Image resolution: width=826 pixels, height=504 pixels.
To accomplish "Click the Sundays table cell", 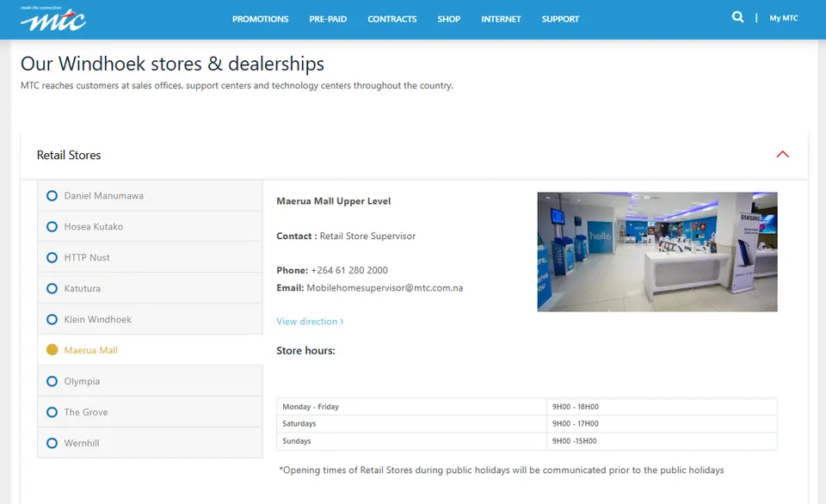I will [x=411, y=441].
